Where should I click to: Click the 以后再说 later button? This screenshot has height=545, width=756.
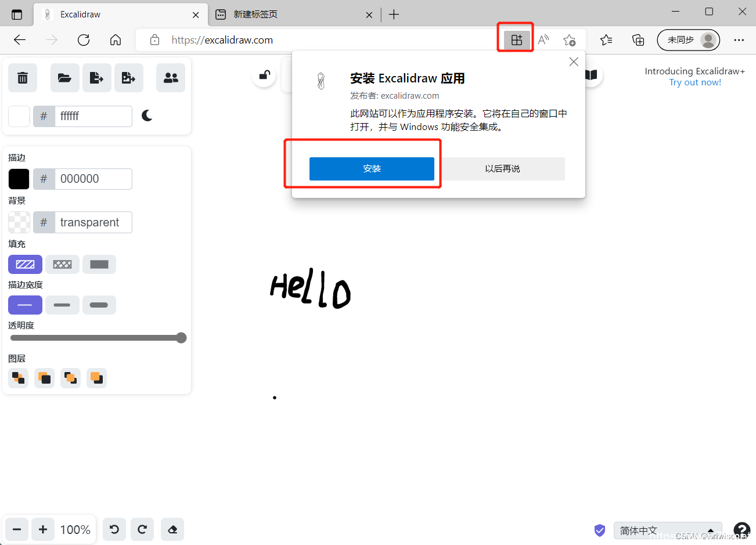click(502, 169)
